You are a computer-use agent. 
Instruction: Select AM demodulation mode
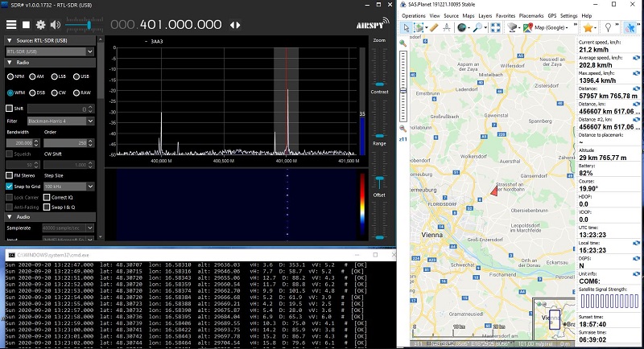coord(32,76)
